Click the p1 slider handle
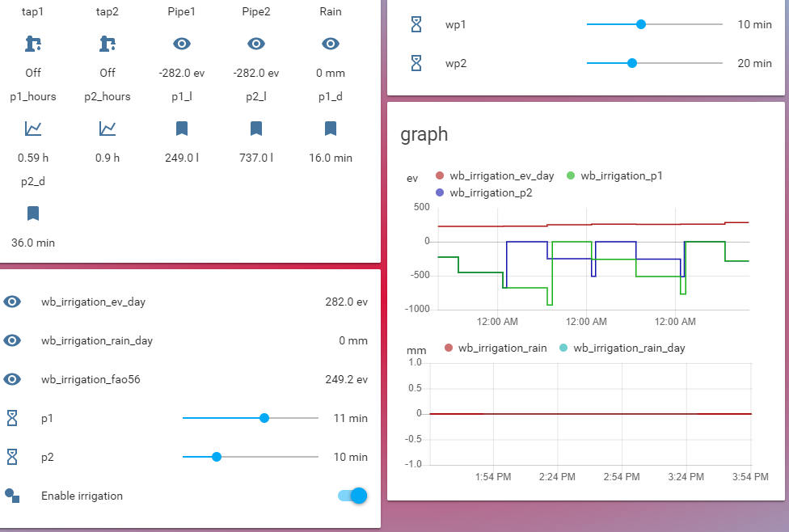 coord(264,418)
